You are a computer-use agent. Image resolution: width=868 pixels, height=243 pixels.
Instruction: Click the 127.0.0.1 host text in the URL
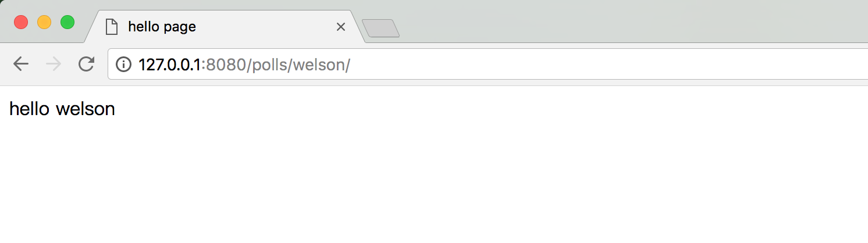click(169, 64)
